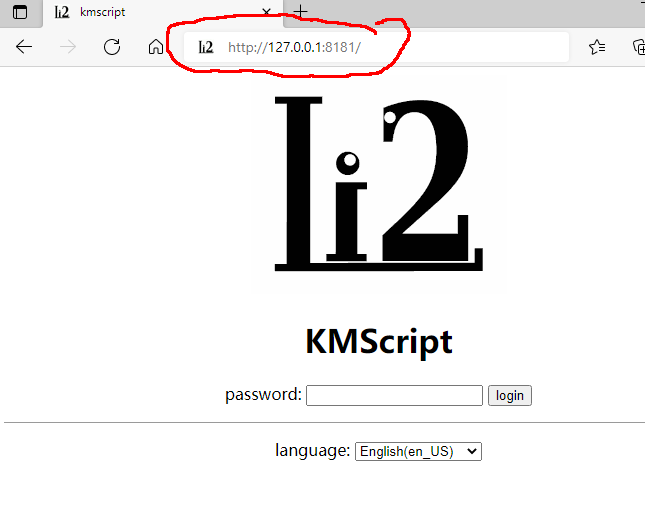Close the kmscript tab
645x510 pixels.
pos(267,12)
